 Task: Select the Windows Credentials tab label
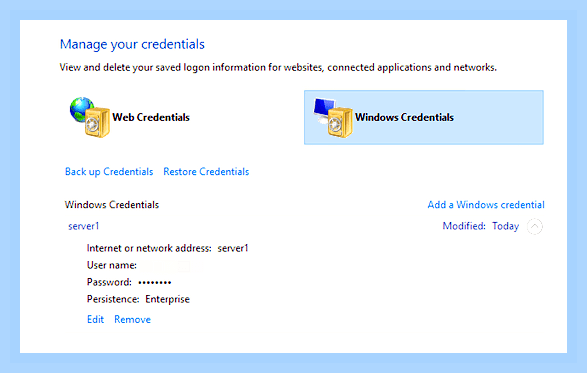404,117
